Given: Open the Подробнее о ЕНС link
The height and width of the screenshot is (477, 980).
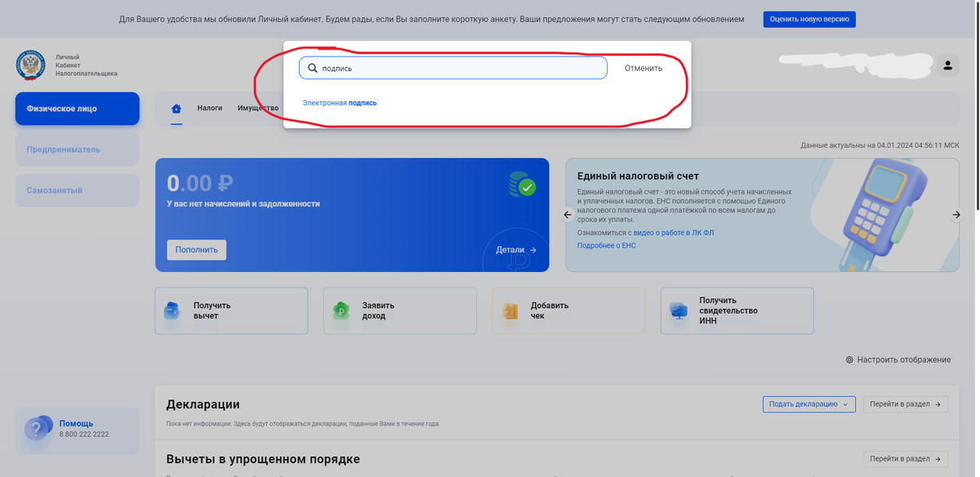Looking at the screenshot, I should click(x=606, y=245).
